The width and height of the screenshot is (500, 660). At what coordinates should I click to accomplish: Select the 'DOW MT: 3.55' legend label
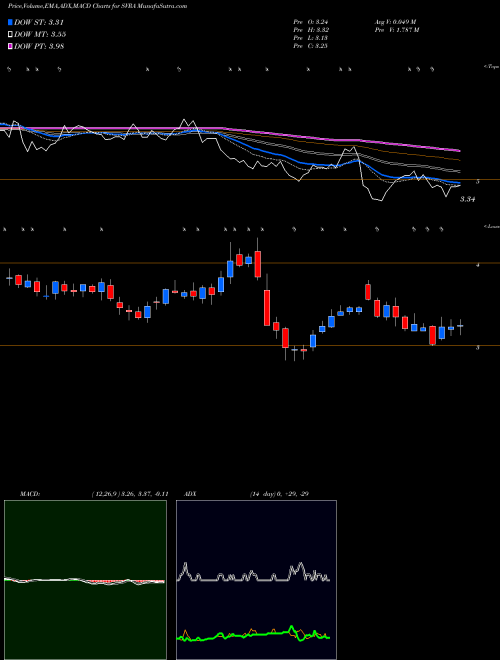coord(40,35)
